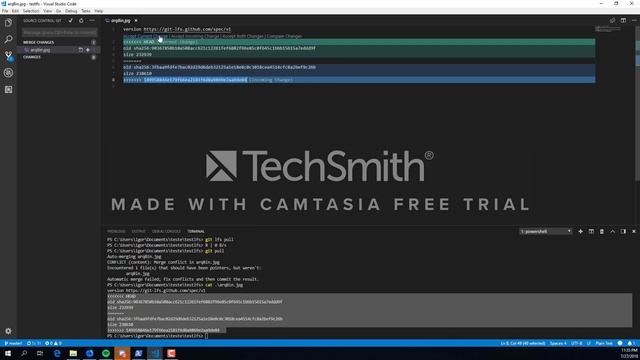
Task: Split the terminal panel
Action: (591, 231)
